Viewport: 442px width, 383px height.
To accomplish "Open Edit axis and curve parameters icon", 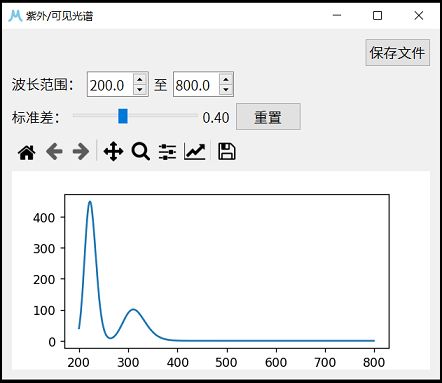I will 195,152.
